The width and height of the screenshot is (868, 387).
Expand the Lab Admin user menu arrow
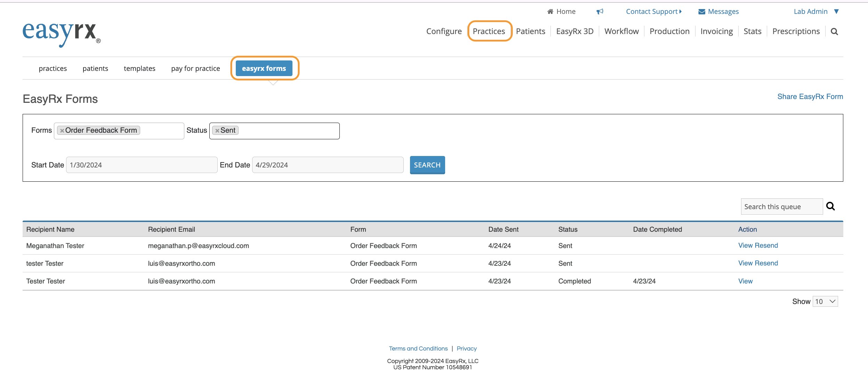[x=836, y=11]
